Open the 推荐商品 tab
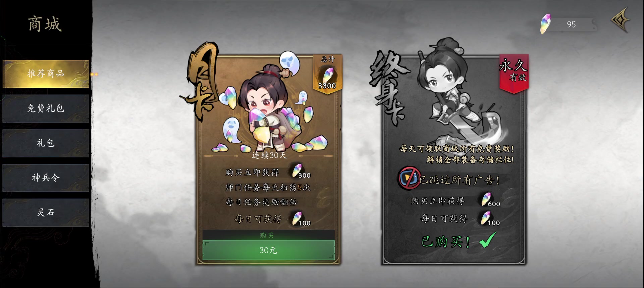This screenshot has width=644, height=288. click(x=46, y=74)
